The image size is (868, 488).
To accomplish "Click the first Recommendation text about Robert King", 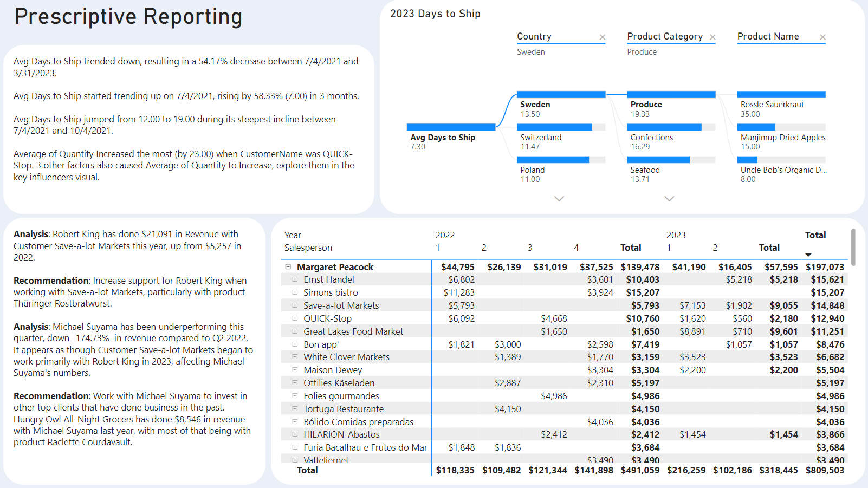I will coord(130,292).
